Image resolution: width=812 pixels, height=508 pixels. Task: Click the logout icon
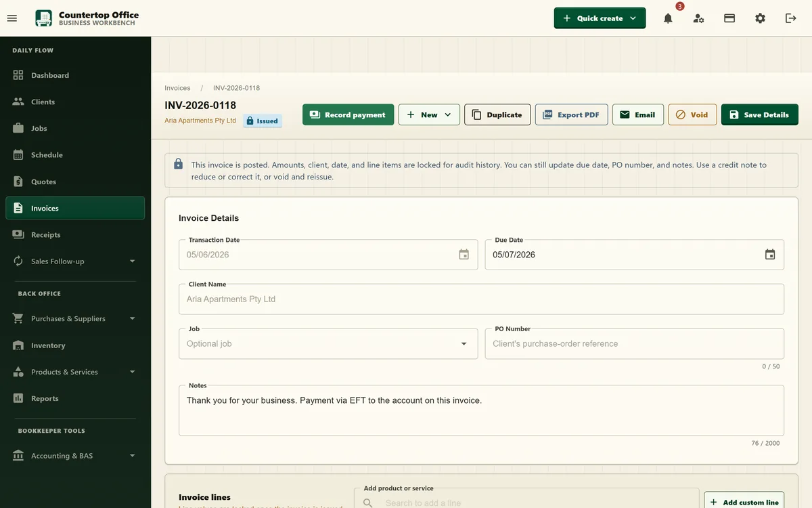click(x=791, y=18)
